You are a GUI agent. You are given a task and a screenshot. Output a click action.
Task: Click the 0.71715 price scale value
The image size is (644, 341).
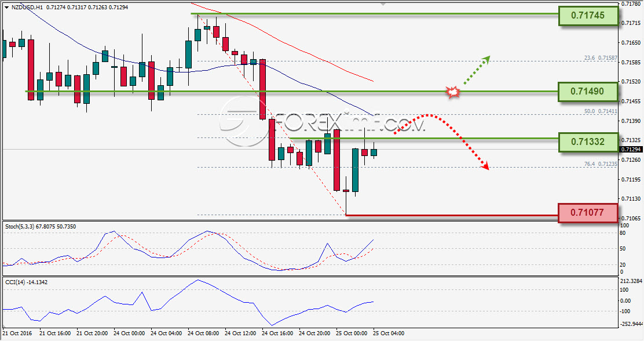click(x=631, y=23)
